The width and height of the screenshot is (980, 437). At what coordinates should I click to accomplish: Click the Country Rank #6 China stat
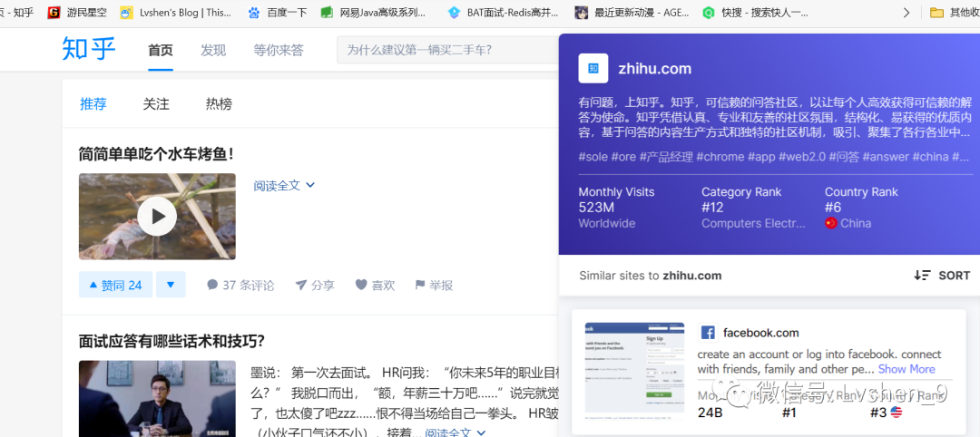pyautogui.click(x=861, y=208)
